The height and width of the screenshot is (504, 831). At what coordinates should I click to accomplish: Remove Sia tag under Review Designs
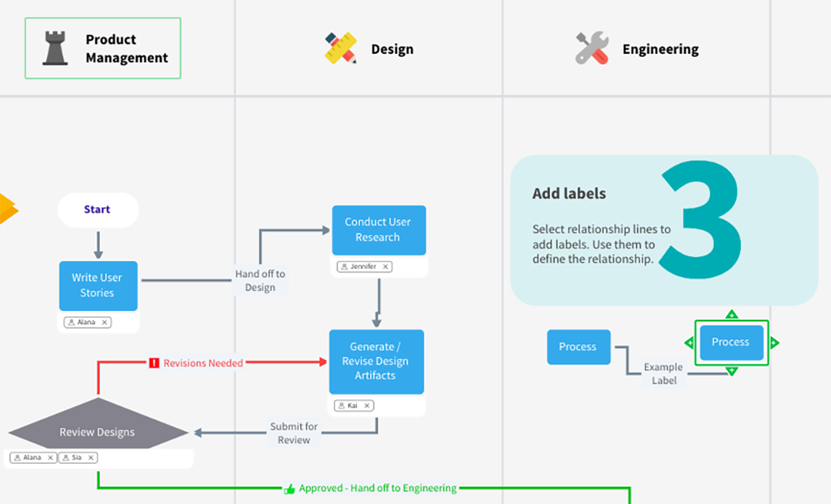pyautogui.click(x=91, y=457)
